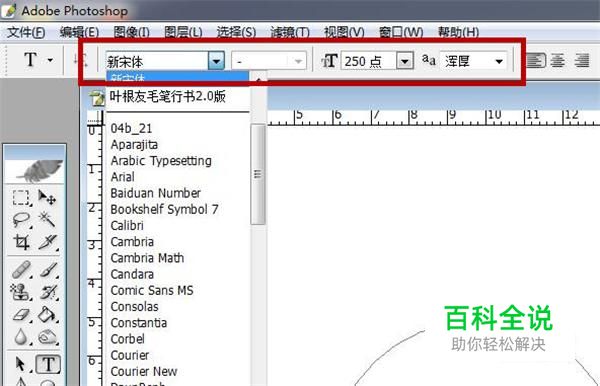Open the 选择(S) menu
Viewport: 600px width, 386px height.
[x=236, y=32]
